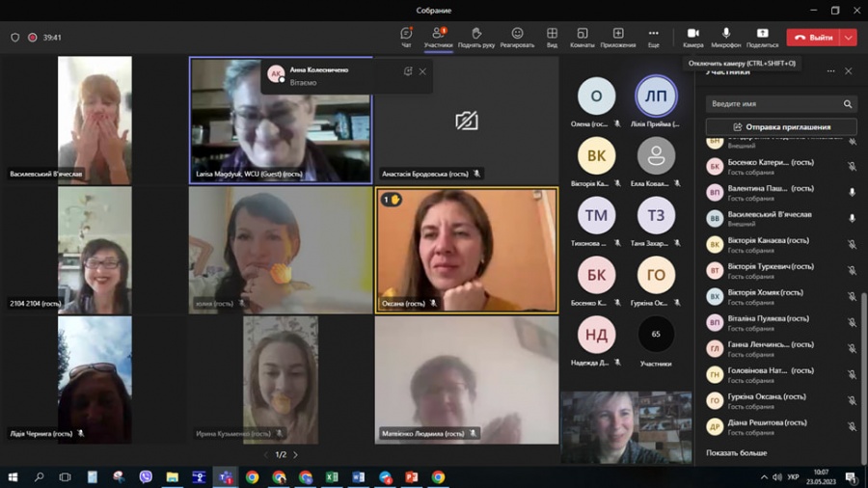The height and width of the screenshot is (488, 868).
Task: Toggle mic icon for Ганна Ленчинсь... row
Action: click(852, 348)
